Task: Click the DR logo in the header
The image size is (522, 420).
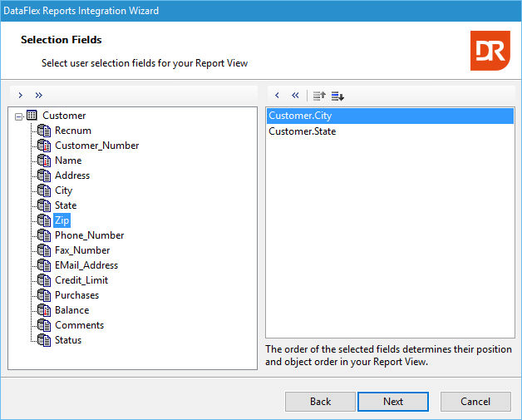Action: pos(490,51)
